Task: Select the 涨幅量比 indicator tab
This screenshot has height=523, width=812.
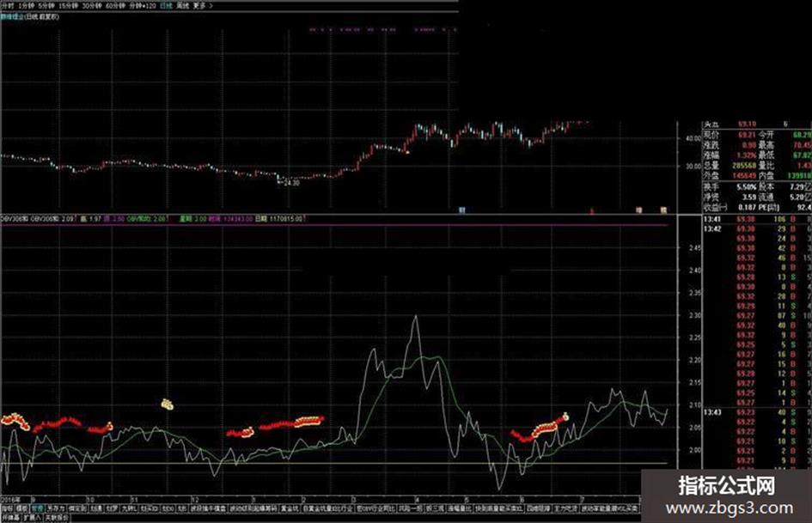Action: point(460,508)
